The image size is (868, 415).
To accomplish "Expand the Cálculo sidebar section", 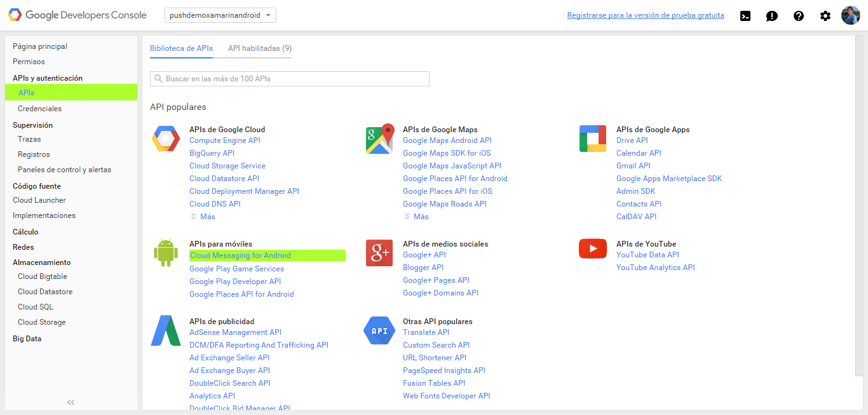I will [25, 232].
